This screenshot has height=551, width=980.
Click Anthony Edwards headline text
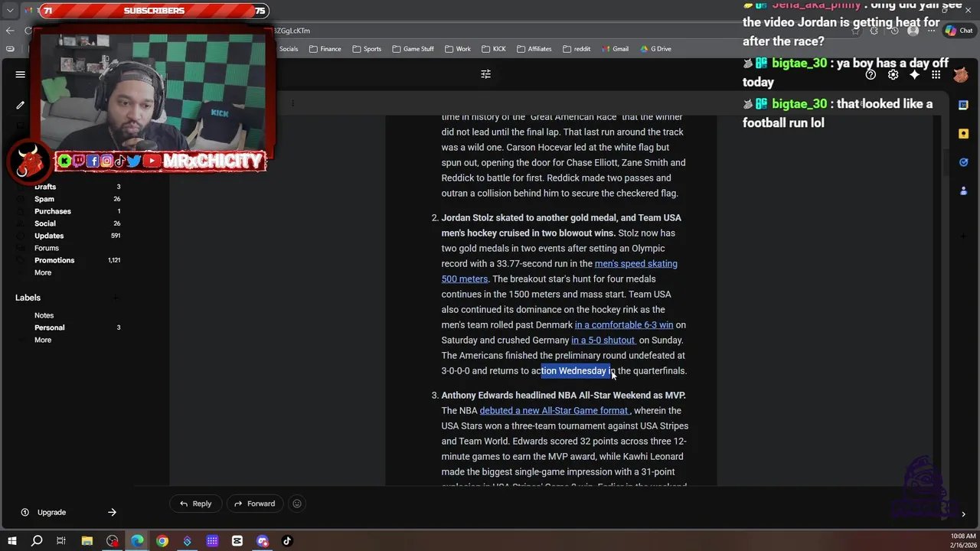point(563,396)
